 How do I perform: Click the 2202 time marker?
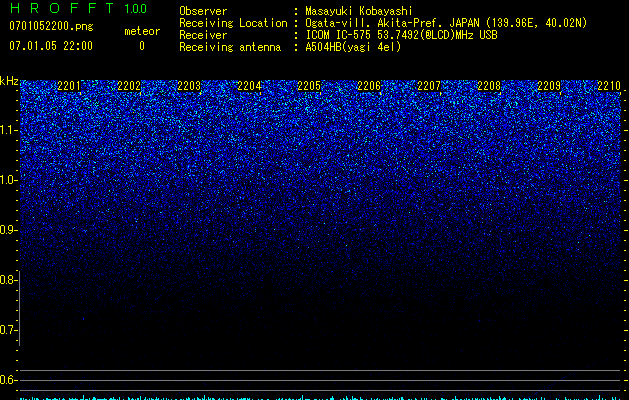(129, 86)
